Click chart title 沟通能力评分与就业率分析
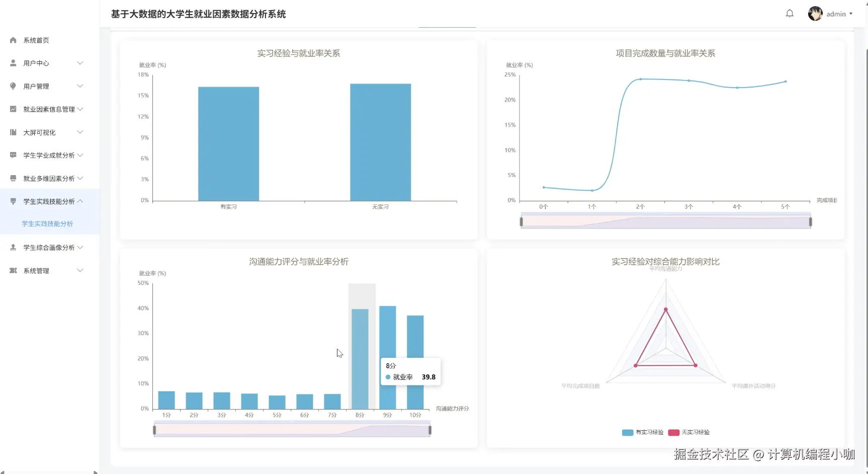This screenshot has width=868, height=474. 299,262
